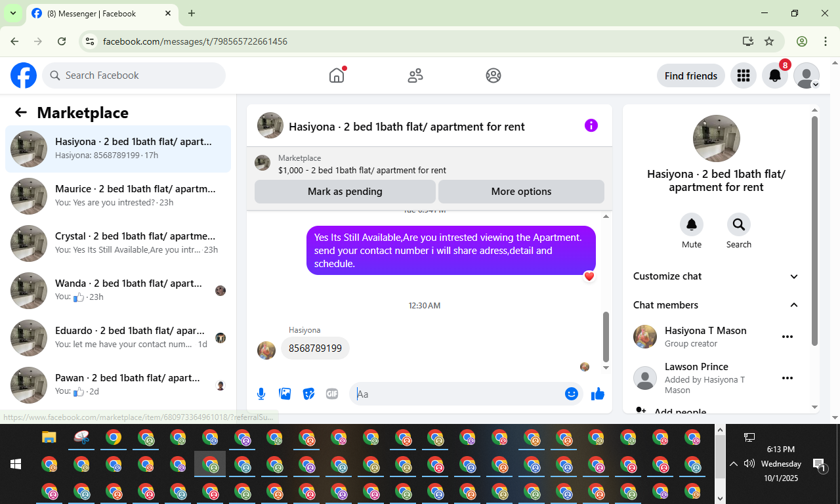Image resolution: width=840 pixels, height=504 pixels.
Task: Open the Facebook menu grid icon
Action: click(744, 76)
